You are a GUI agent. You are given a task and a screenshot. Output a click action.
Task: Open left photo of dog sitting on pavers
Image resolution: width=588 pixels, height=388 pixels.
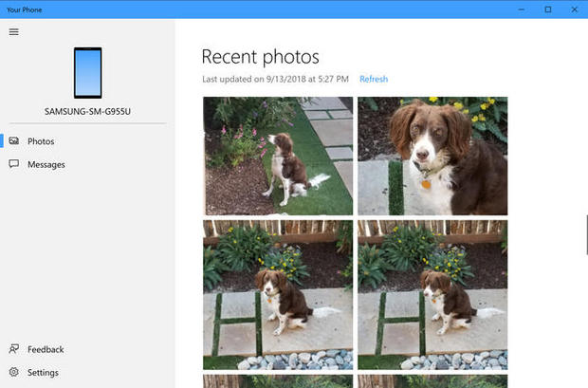pos(278,295)
